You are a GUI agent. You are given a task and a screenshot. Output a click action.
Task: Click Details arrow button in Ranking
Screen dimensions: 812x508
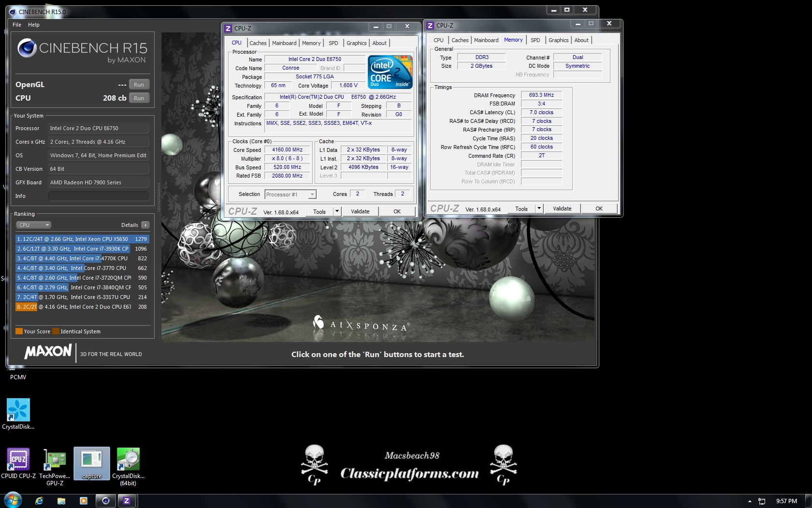click(x=145, y=225)
